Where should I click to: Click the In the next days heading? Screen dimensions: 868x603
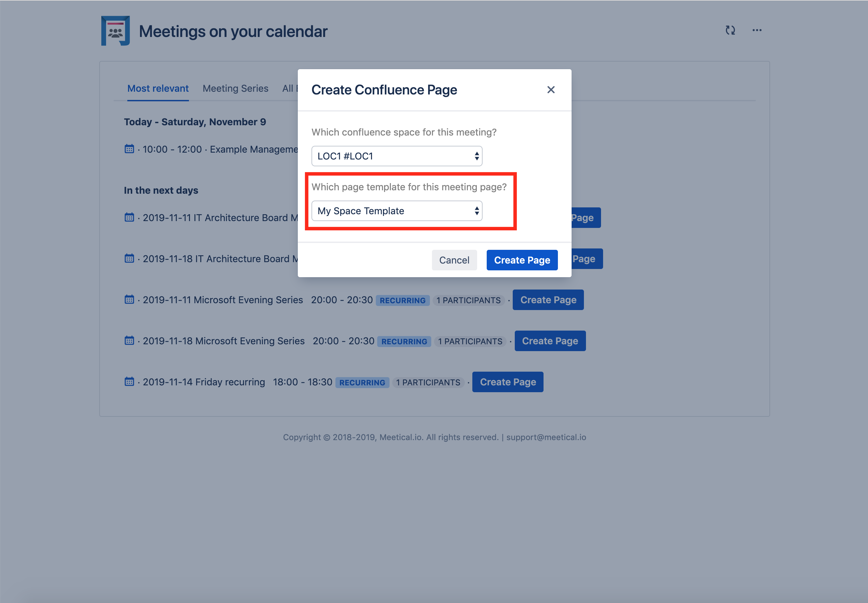click(x=161, y=190)
